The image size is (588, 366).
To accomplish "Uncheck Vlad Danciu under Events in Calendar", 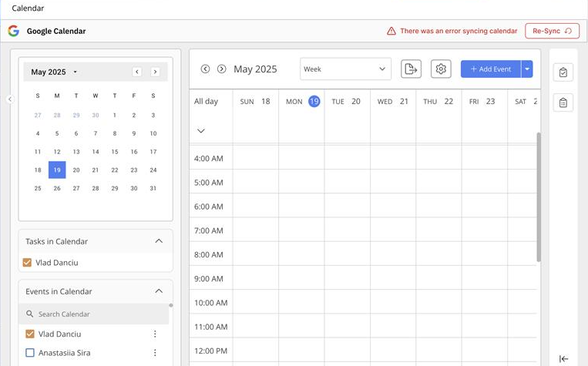I will (x=30, y=334).
